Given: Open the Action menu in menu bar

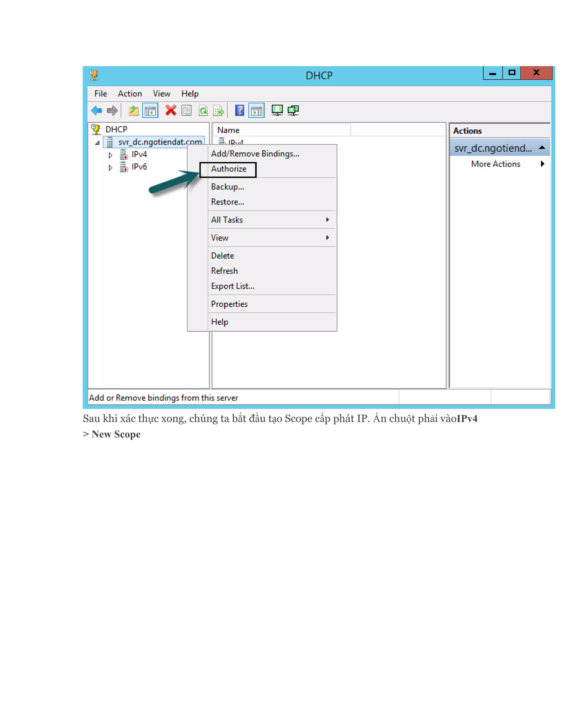Looking at the screenshot, I should coord(130,94).
